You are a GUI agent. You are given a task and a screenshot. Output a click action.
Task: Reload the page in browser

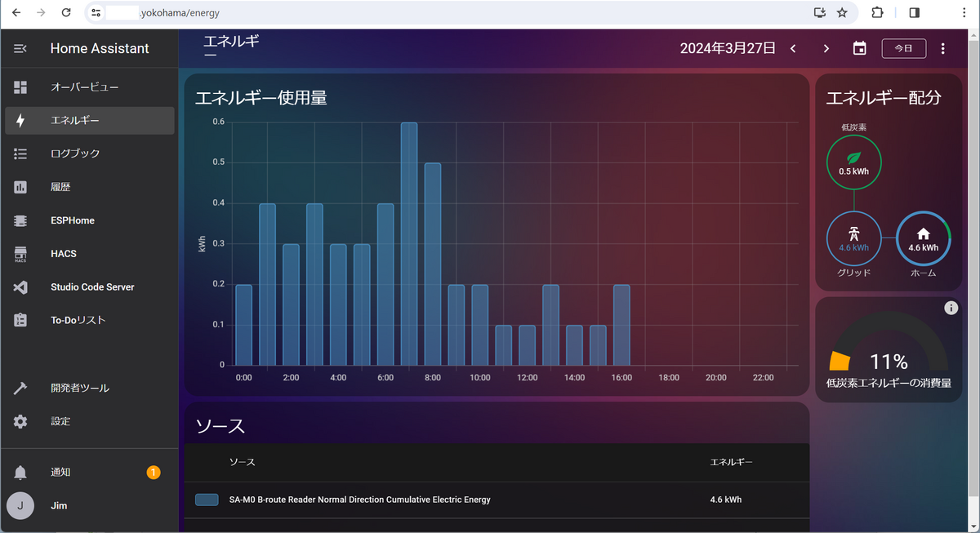click(x=66, y=13)
